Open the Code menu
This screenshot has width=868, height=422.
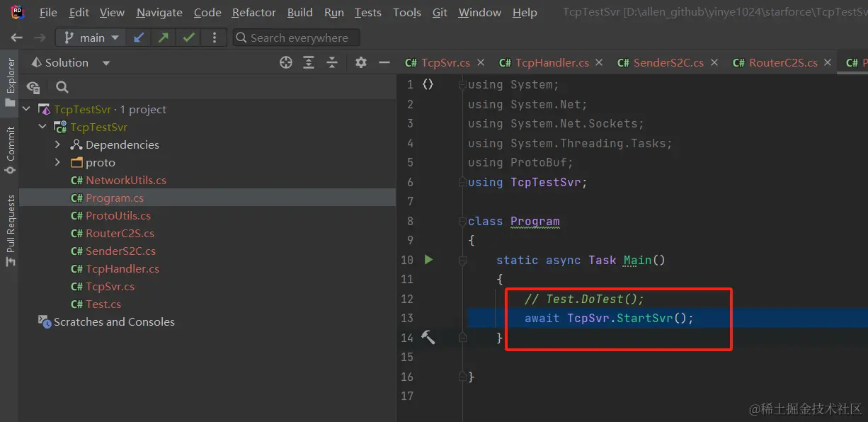207,12
